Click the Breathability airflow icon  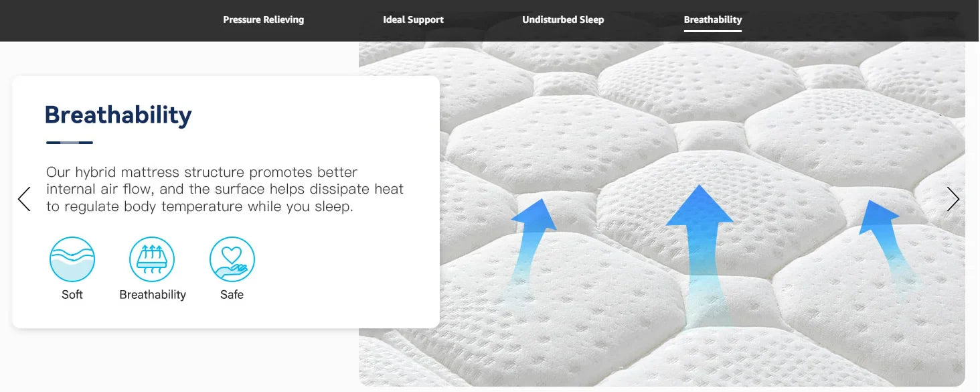(x=152, y=259)
